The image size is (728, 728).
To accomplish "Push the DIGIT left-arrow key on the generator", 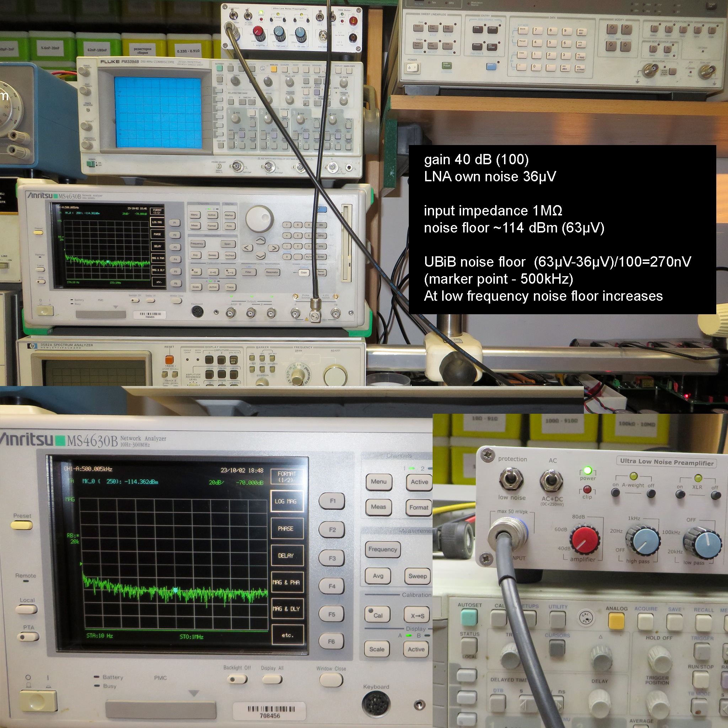I will [x=611, y=46].
